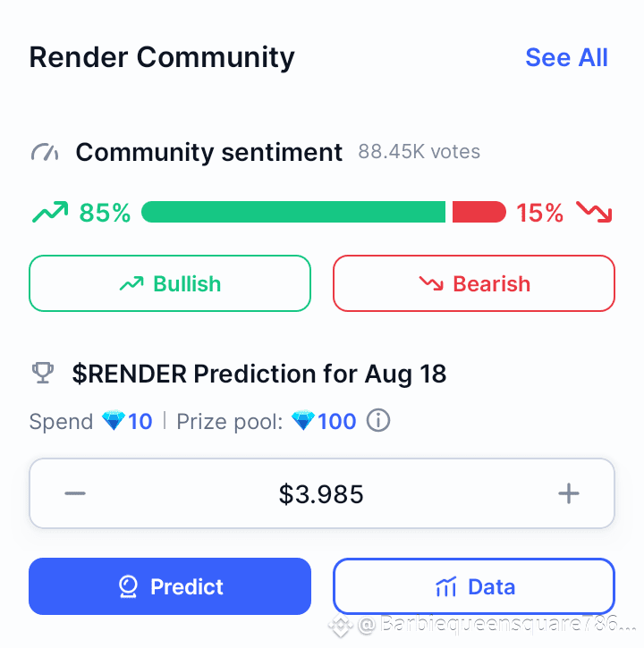This screenshot has width=644, height=648.
Task: Click the community sentiment gauge icon
Action: point(45,152)
